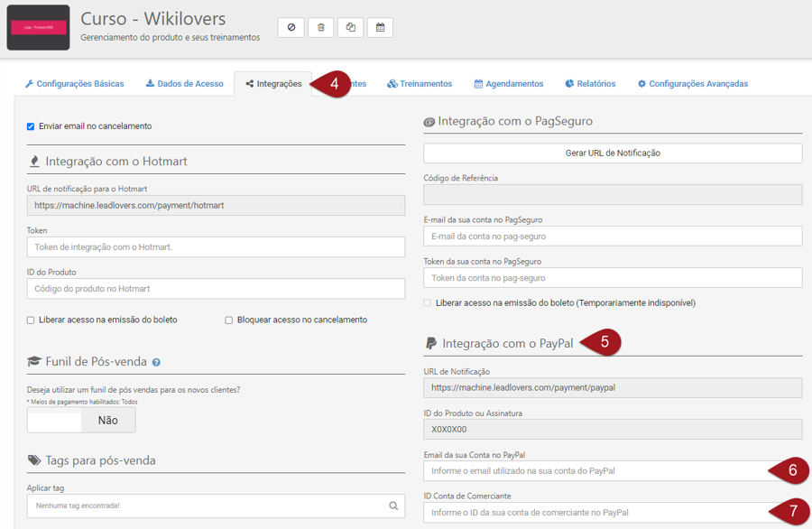The width and height of the screenshot is (812, 529).
Task: Switch to the Dados de Acesso tab
Action: (x=185, y=84)
